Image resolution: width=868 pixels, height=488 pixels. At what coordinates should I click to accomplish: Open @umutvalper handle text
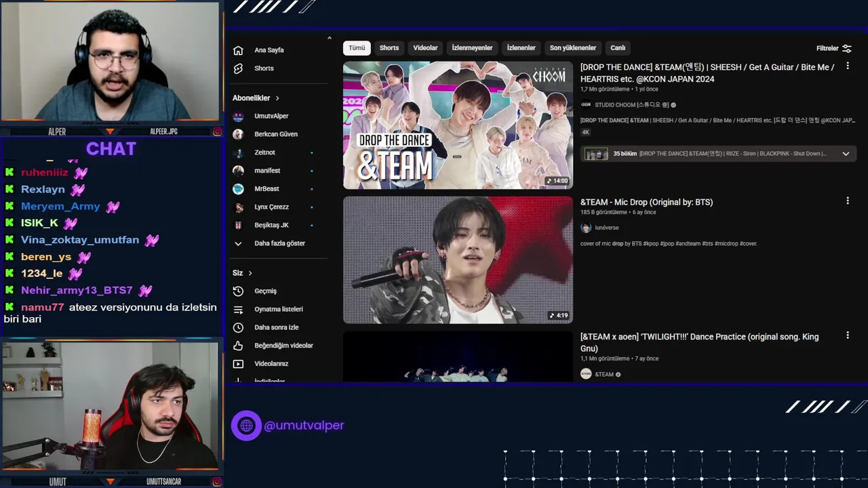pyautogui.click(x=304, y=426)
